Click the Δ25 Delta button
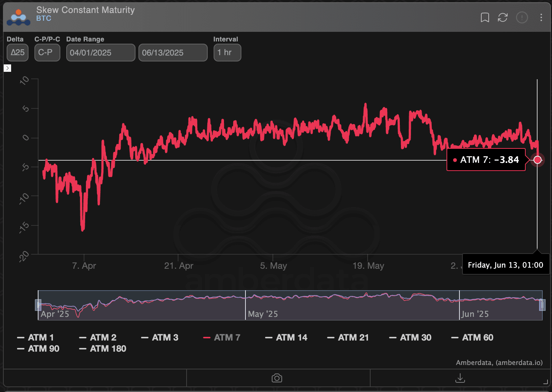The image size is (552, 392). pos(17,53)
